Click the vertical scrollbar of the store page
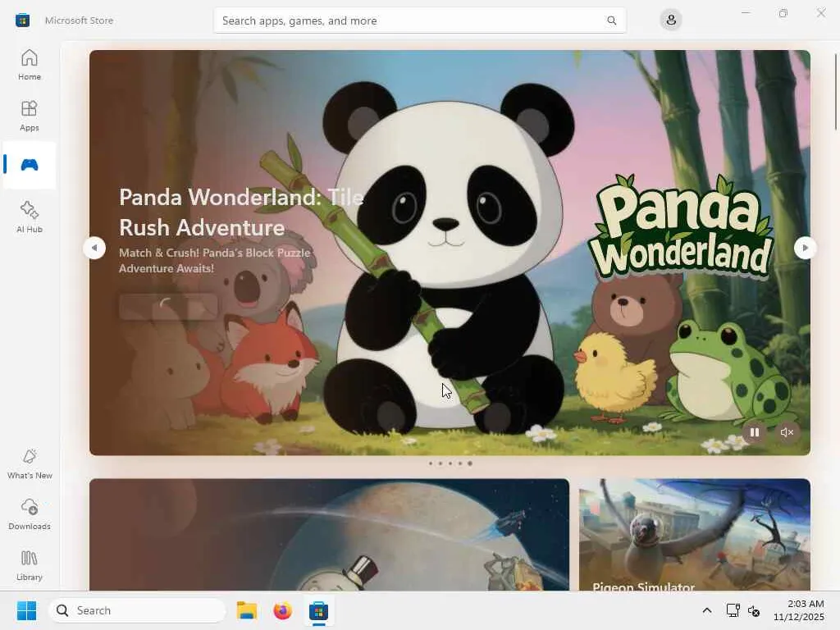 pyautogui.click(x=836, y=92)
